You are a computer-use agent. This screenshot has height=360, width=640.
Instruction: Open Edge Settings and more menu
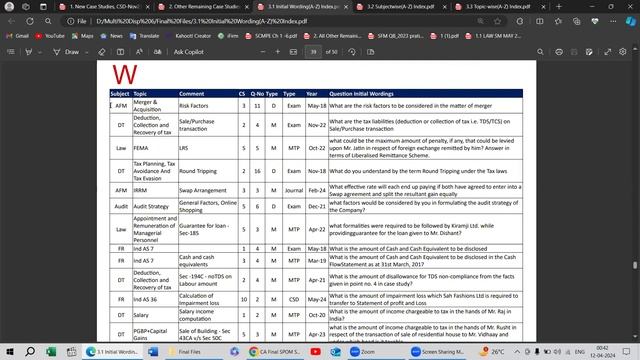[613, 21]
